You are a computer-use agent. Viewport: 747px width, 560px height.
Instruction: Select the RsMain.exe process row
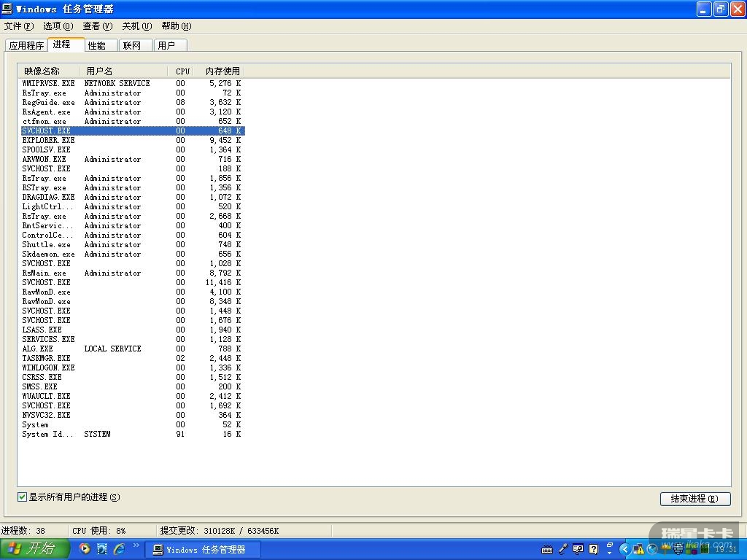tap(133, 273)
